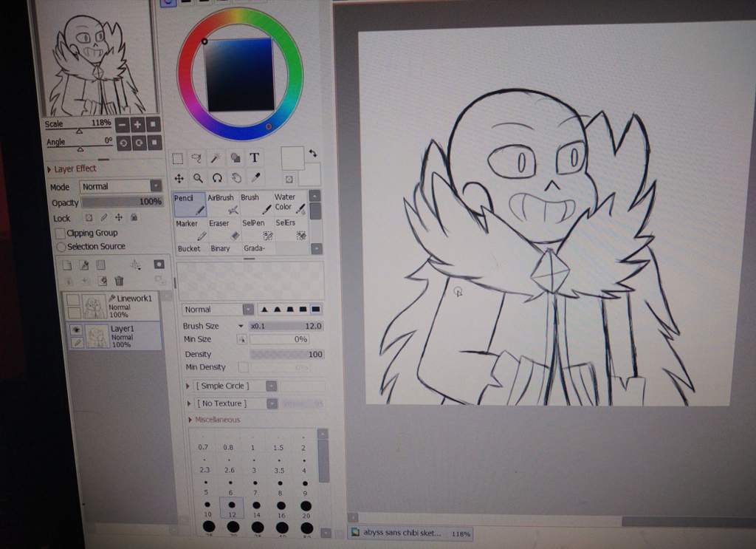Select the Move tool
The width and height of the screenshot is (756, 549).
pyautogui.click(x=179, y=179)
